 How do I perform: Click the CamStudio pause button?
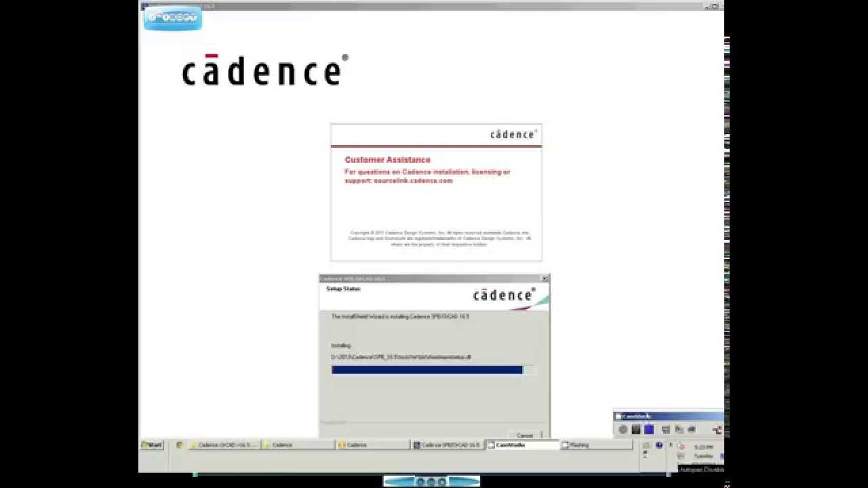point(636,429)
